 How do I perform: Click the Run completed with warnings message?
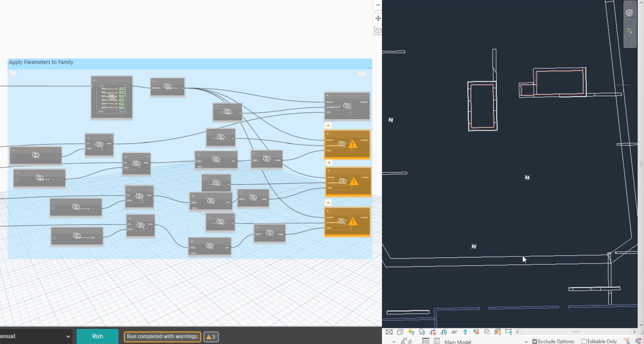click(x=162, y=336)
